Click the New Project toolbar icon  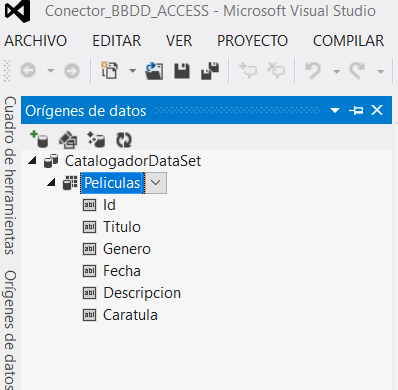click(x=110, y=70)
